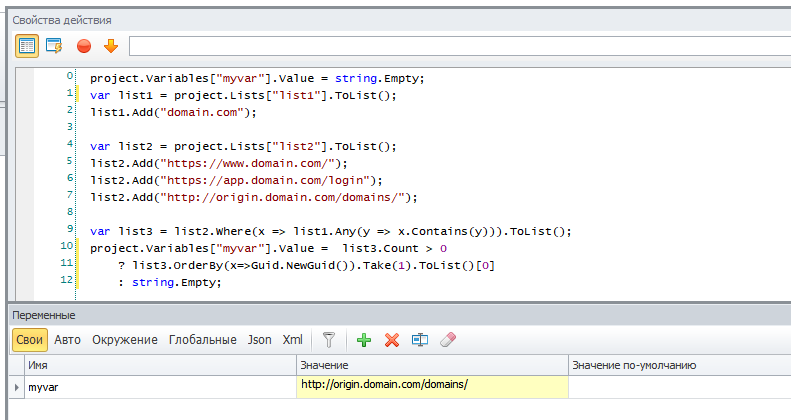Click the eraser clear icon
This screenshot has height=420, width=791.
click(x=448, y=340)
